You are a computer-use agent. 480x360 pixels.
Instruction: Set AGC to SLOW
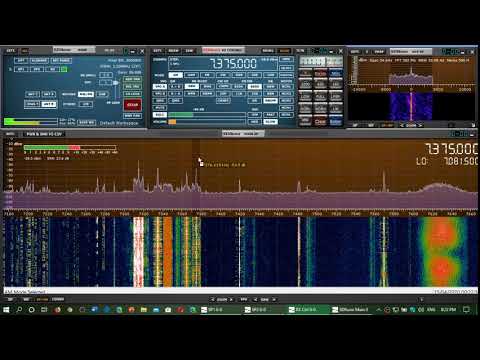point(270,122)
